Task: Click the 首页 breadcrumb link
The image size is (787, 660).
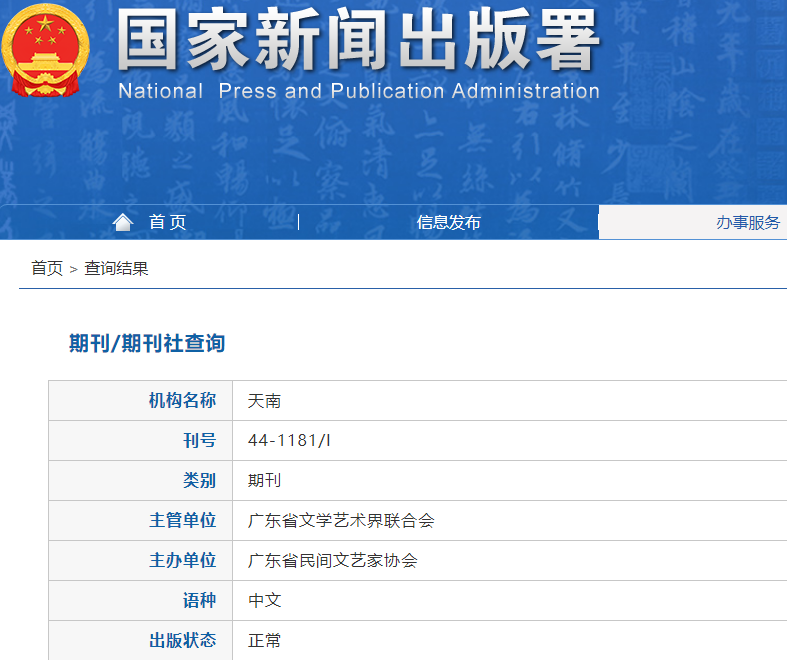Action: [46, 268]
